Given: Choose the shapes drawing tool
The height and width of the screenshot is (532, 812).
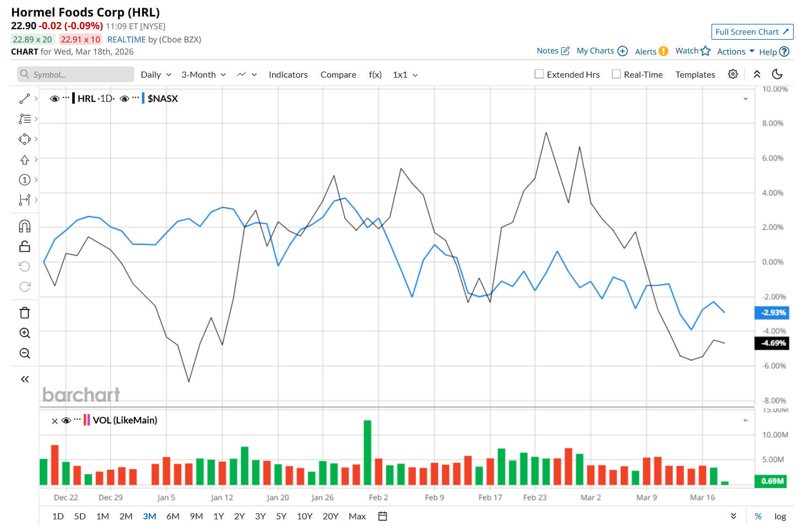Looking at the screenshot, I should pyautogui.click(x=25, y=139).
